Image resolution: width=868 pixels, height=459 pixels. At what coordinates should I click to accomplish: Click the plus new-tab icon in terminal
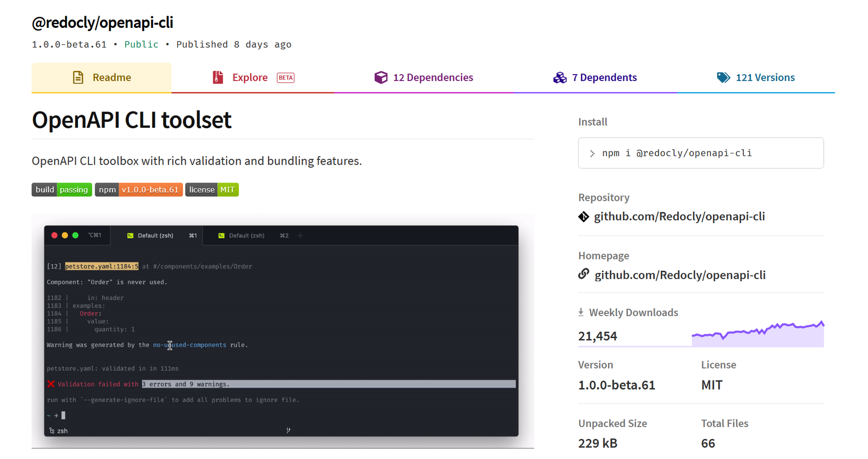(x=300, y=236)
